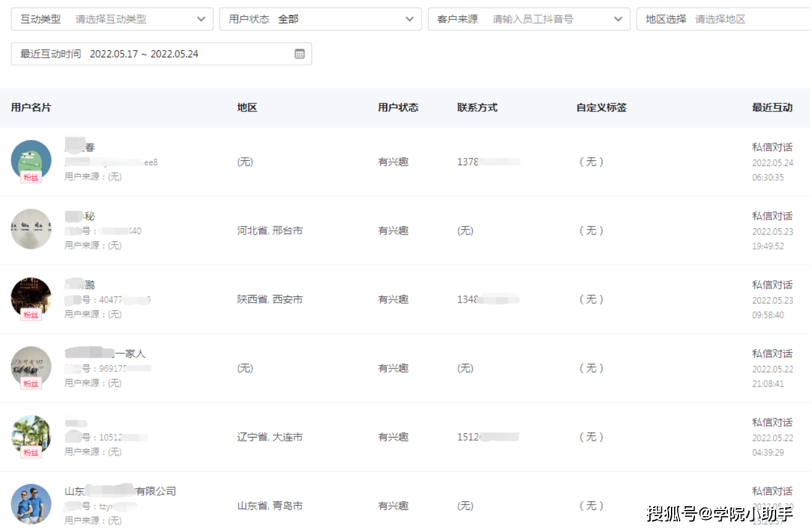Click the 粉丝 badge under the frog avatar
812x531 pixels.
pos(31,177)
